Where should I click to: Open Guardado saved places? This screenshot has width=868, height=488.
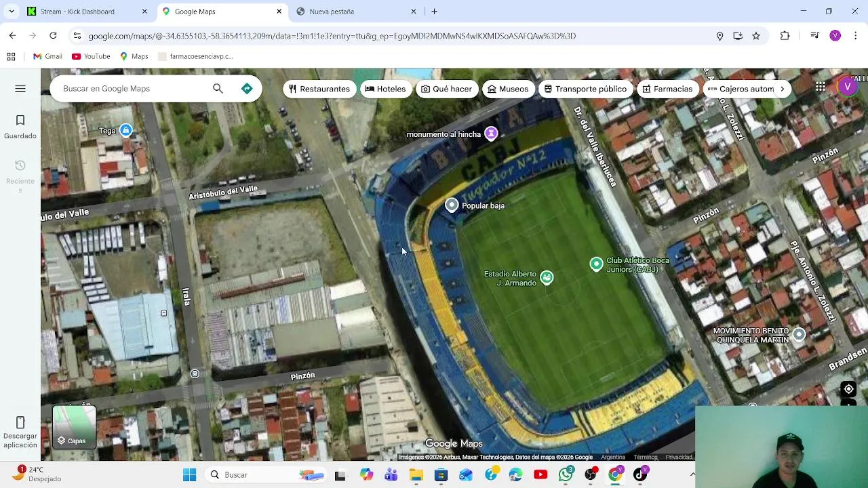point(20,127)
